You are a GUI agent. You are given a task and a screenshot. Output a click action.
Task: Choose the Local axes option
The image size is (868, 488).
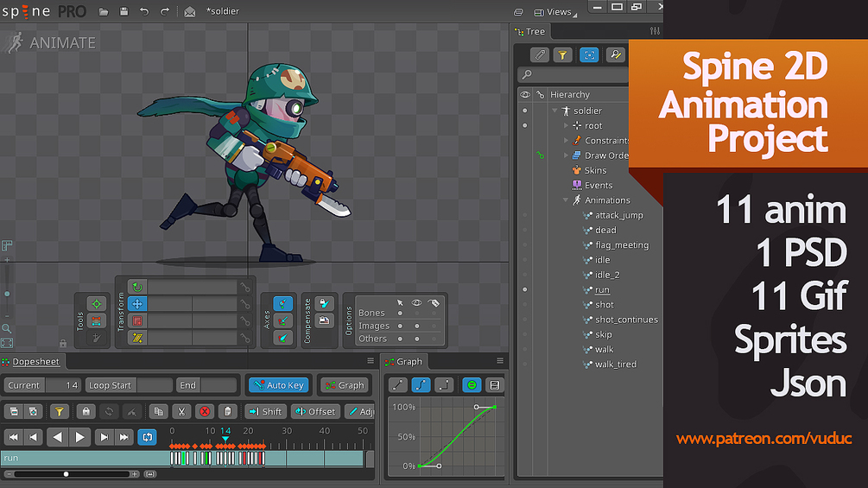[x=283, y=304]
